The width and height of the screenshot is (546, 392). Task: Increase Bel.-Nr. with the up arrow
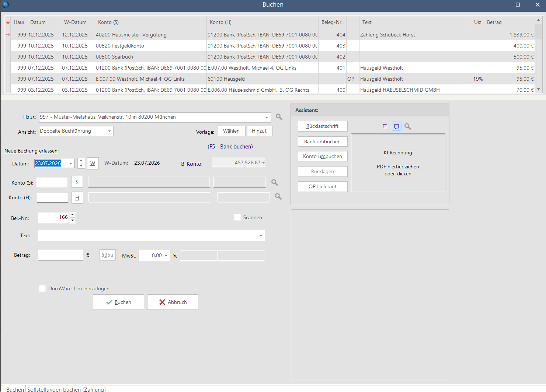[x=72, y=215]
